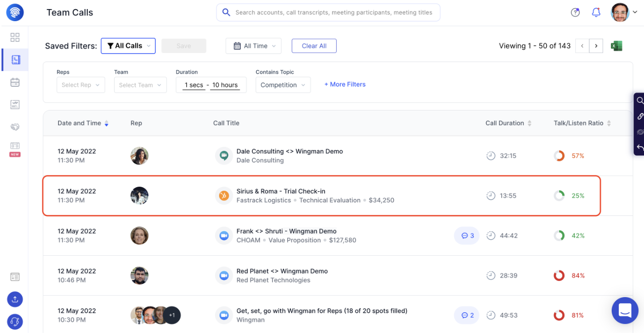Open the chat support bubble
This screenshot has height=336, width=644.
click(625, 310)
